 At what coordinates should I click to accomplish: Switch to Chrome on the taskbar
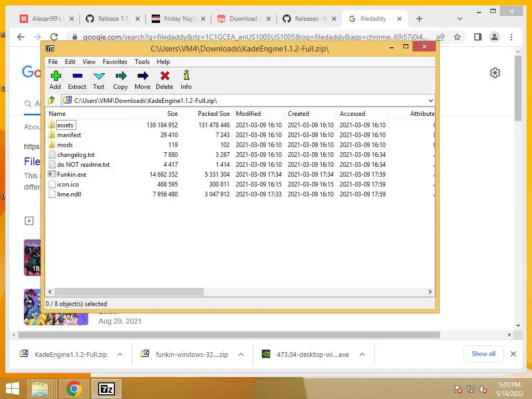[74, 389]
